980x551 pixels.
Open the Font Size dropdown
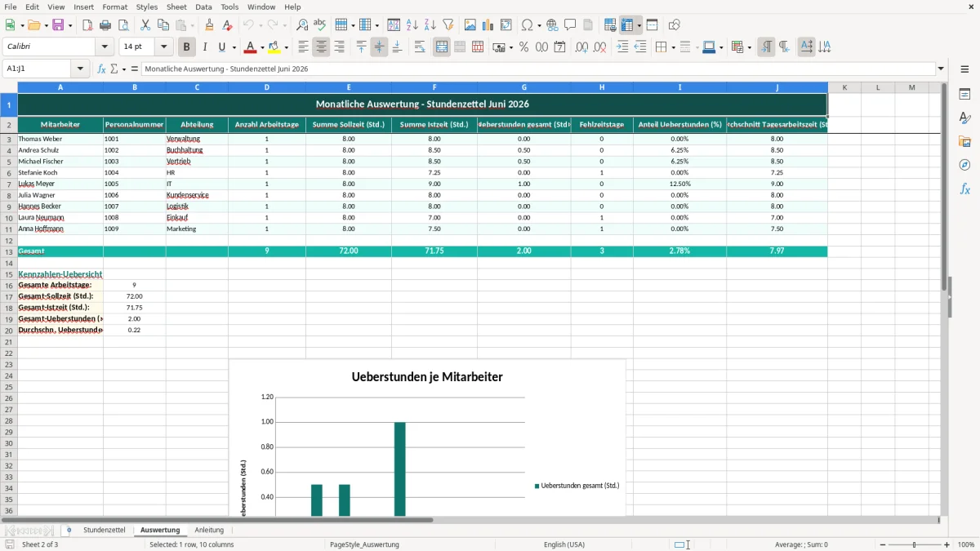click(163, 47)
